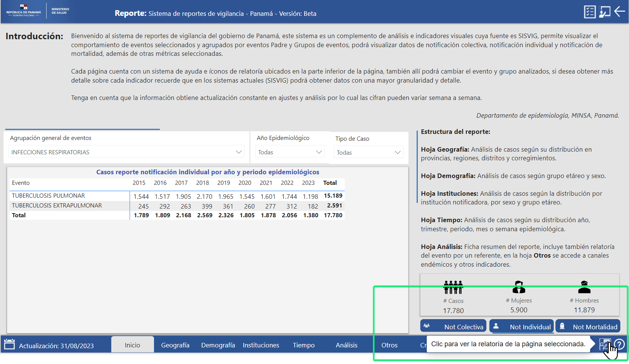Screen dimensions: 629x364
Task: Click the tombstone icon on Not Mortalidad
Action: click(x=562, y=326)
